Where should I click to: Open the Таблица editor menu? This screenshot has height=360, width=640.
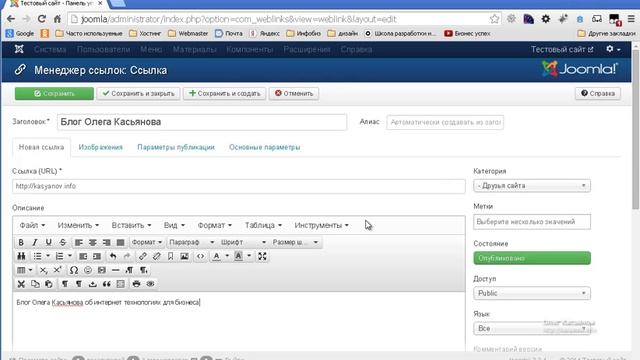(263, 225)
